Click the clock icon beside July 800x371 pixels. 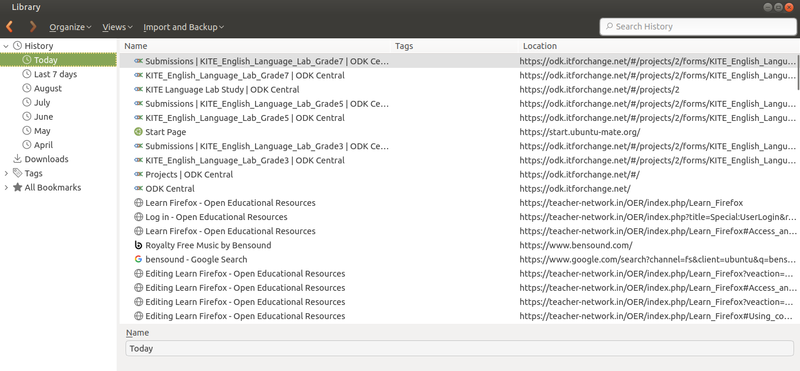27,103
